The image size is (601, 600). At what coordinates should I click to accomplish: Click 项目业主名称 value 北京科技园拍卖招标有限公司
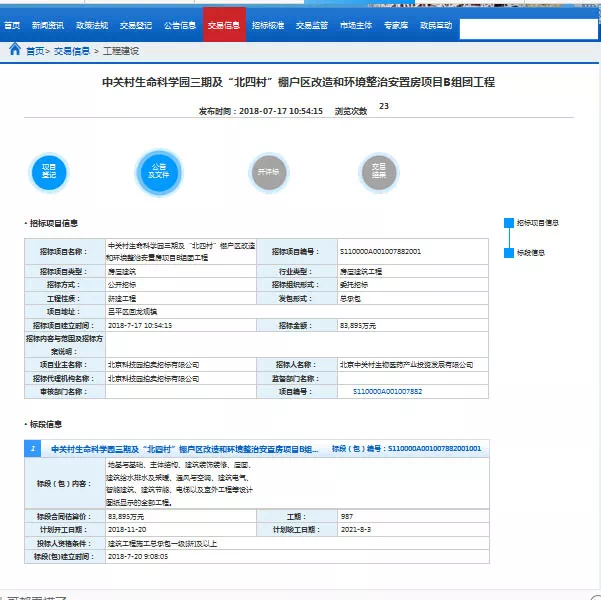(153, 365)
